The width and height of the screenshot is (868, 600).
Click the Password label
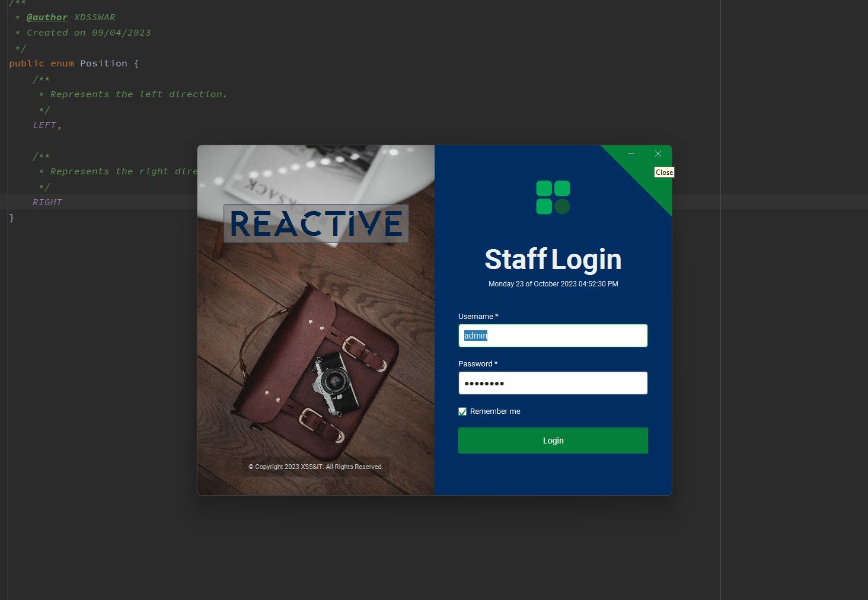click(478, 364)
